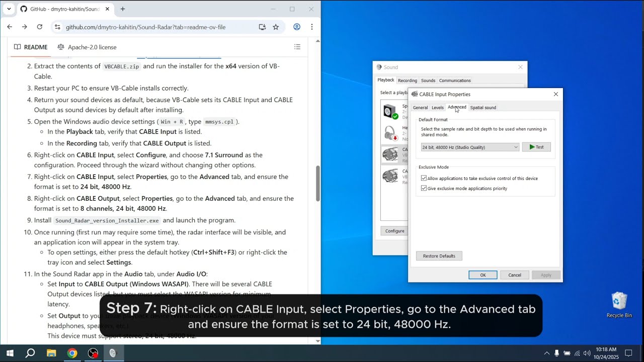Viewport: 644px width, 362px height.
Task: Open the Windows Start menu
Action: [10, 353]
